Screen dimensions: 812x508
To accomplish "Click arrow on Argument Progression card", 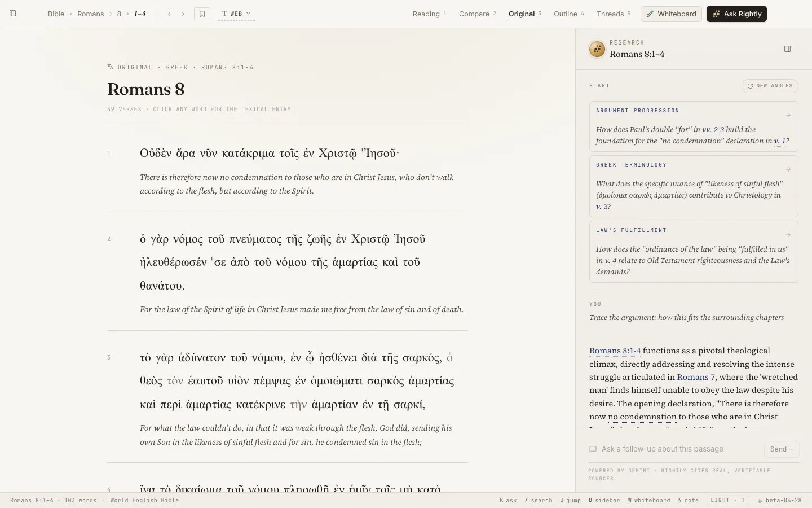I will click(x=788, y=115).
